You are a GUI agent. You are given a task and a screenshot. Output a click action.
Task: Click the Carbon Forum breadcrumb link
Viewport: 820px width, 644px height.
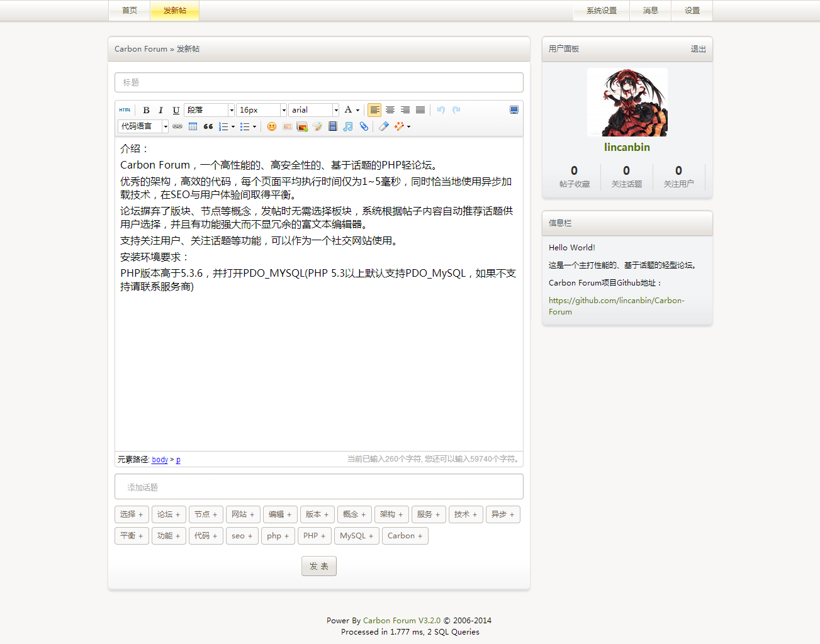[141, 49]
